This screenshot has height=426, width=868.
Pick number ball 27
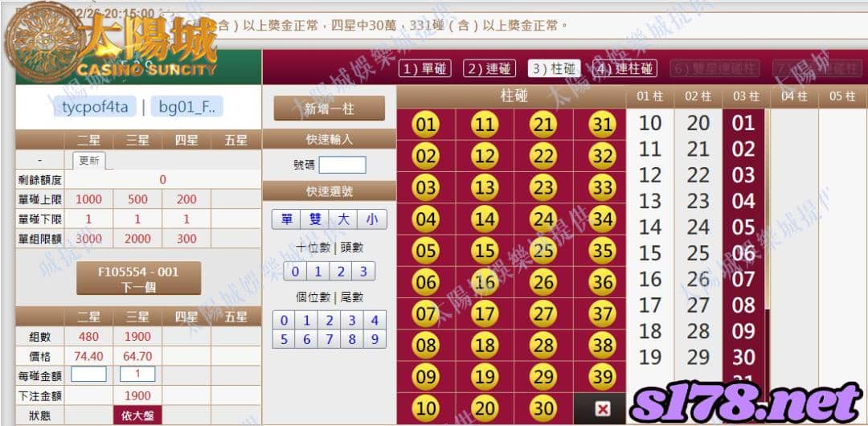point(543,314)
